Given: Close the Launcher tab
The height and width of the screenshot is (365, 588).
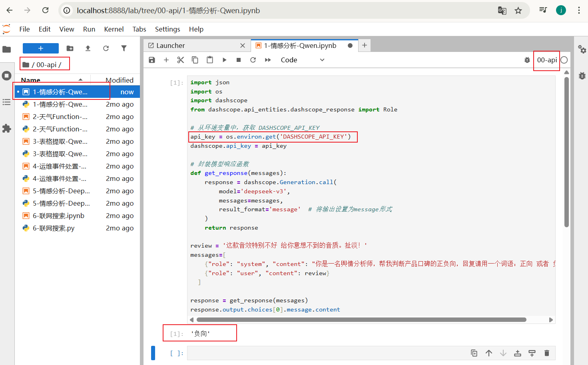Looking at the screenshot, I should tap(243, 46).
